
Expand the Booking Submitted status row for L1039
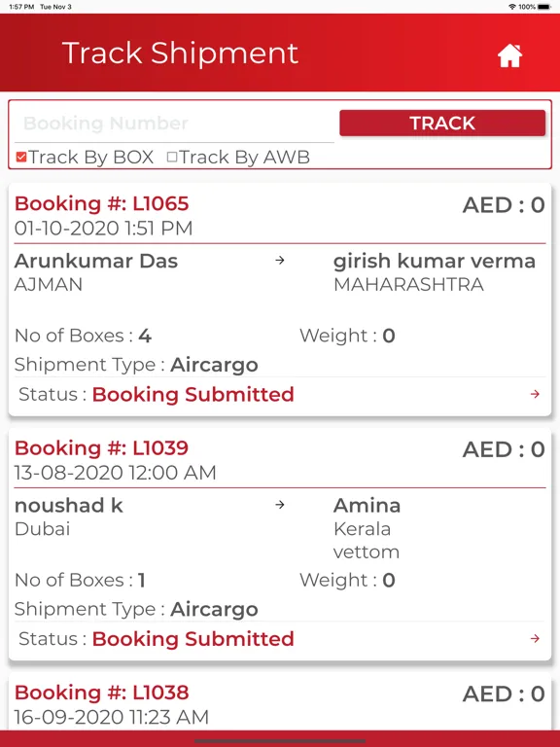(280, 639)
